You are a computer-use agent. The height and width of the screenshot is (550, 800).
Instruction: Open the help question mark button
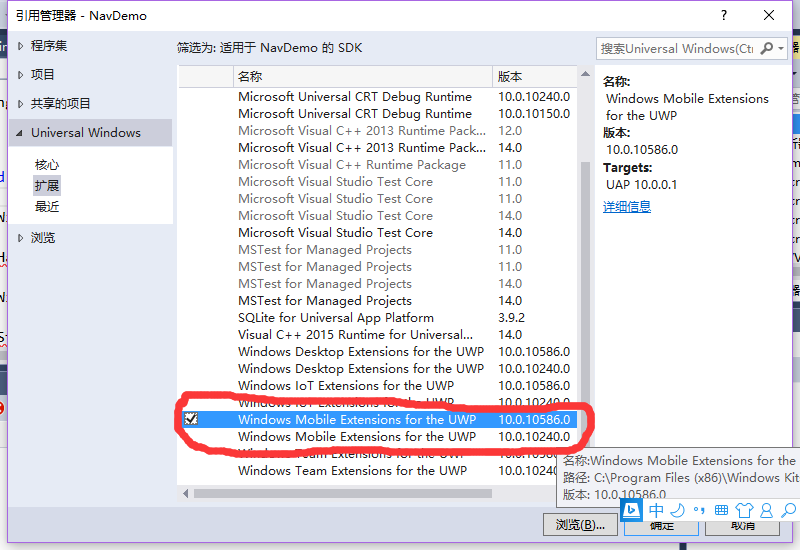click(x=723, y=15)
